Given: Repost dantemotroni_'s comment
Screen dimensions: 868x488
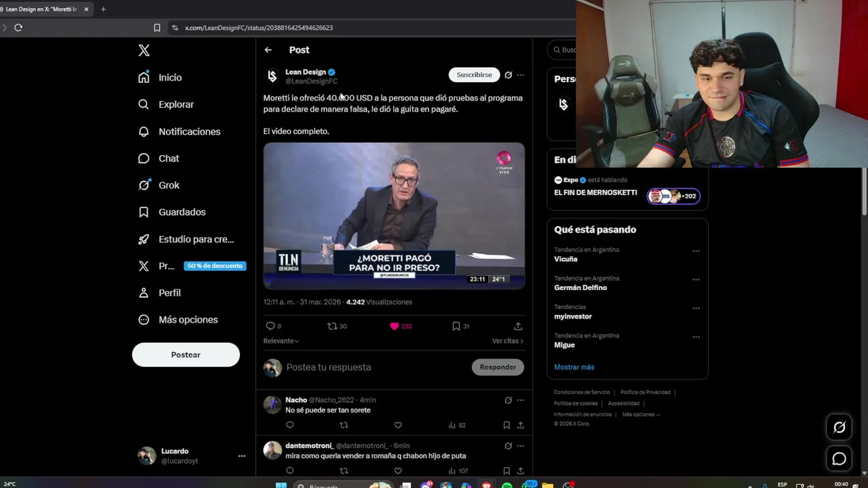Looking at the screenshot, I should pos(344,470).
